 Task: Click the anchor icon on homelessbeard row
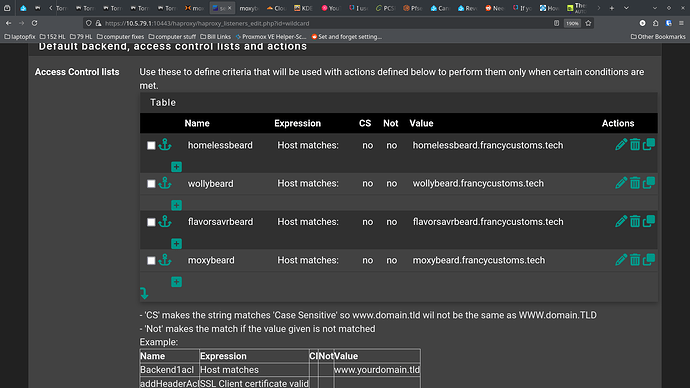(x=165, y=145)
